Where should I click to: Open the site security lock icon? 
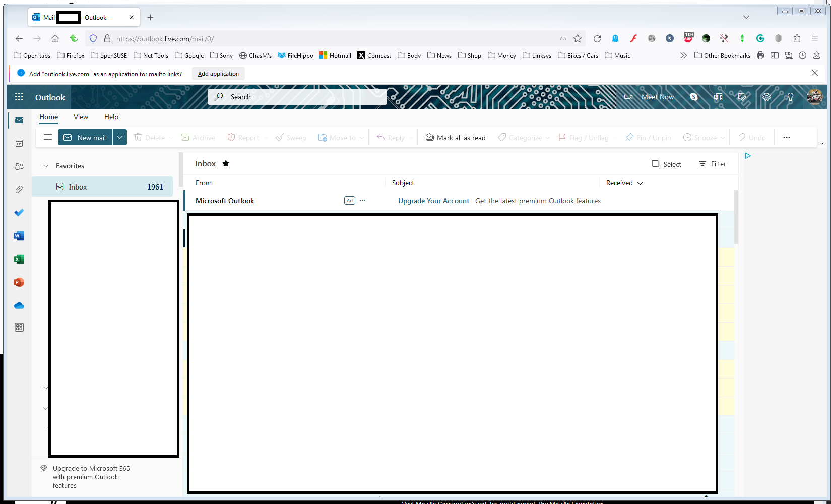107,39
